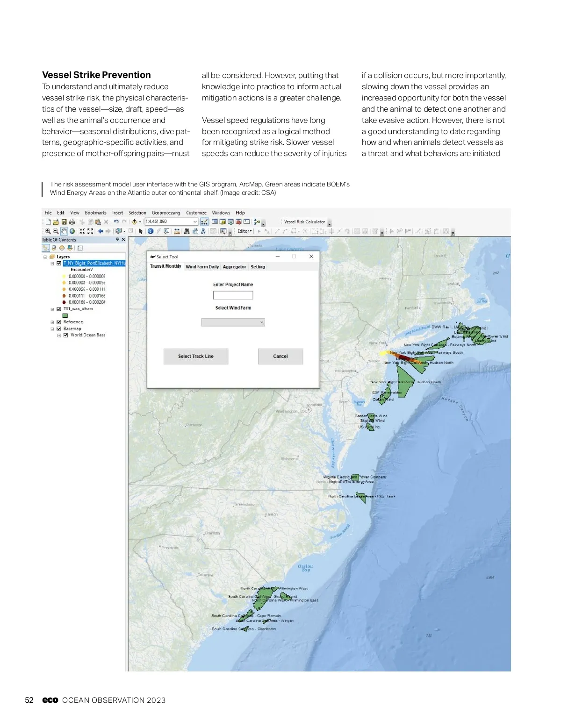The height and width of the screenshot is (728, 561).
Task: Switch to the Wind Farm Daily tab
Action: point(202,267)
